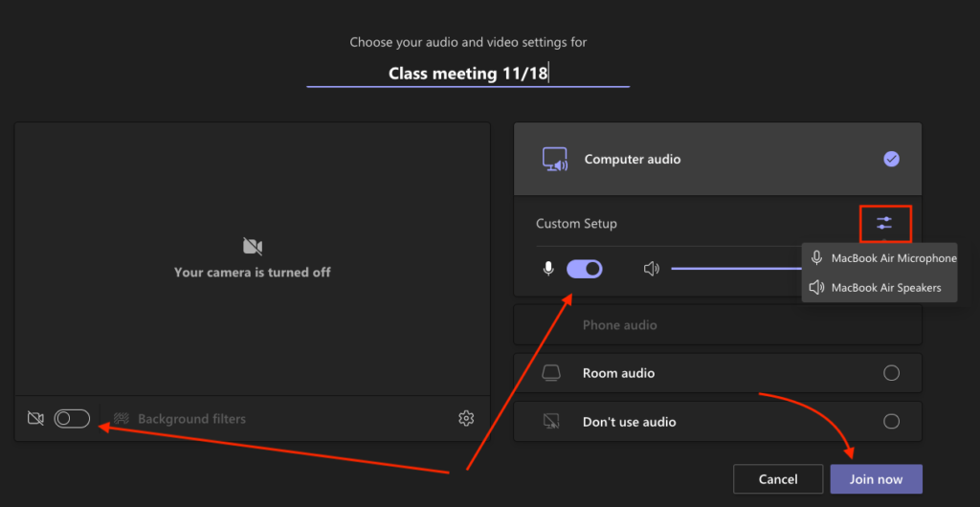This screenshot has height=507, width=980.
Task: Open the Custom Setup device settings icon
Action: point(884,223)
